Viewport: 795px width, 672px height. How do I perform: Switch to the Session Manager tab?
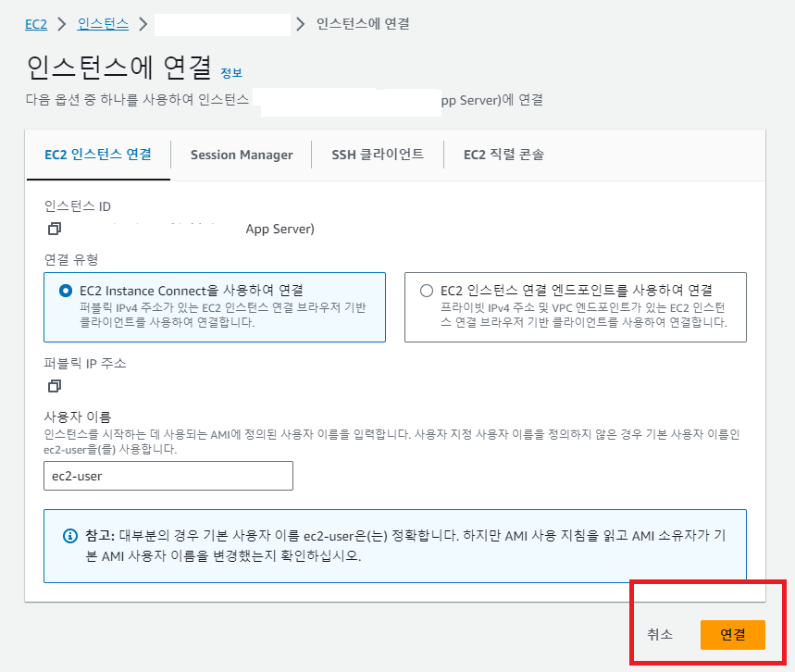click(x=242, y=155)
